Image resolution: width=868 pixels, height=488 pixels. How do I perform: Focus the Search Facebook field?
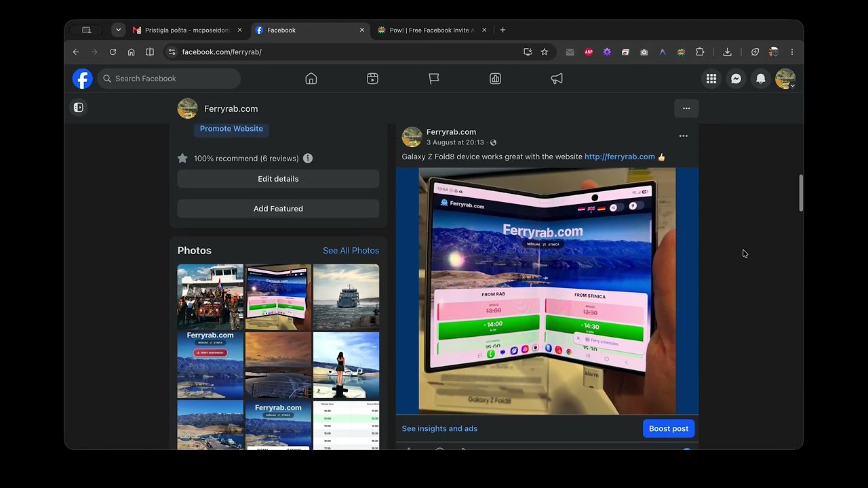pos(169,79)
